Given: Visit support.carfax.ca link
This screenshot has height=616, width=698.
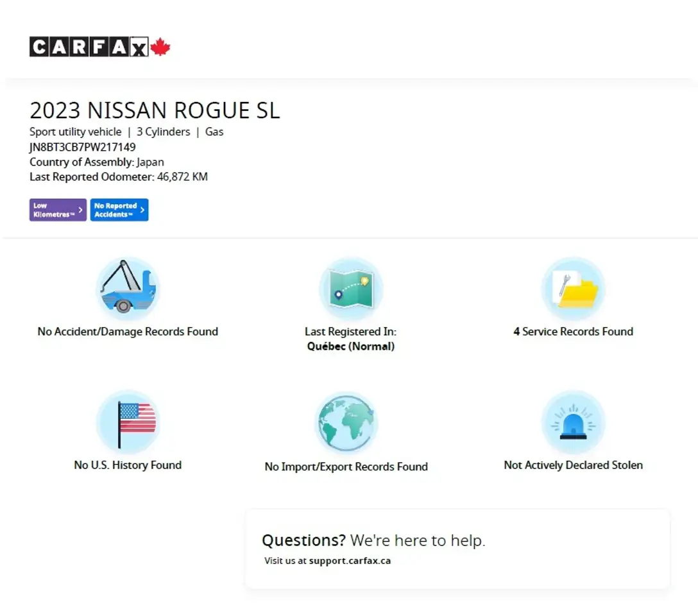Looking at the screenshot, I should coord(350,561).
